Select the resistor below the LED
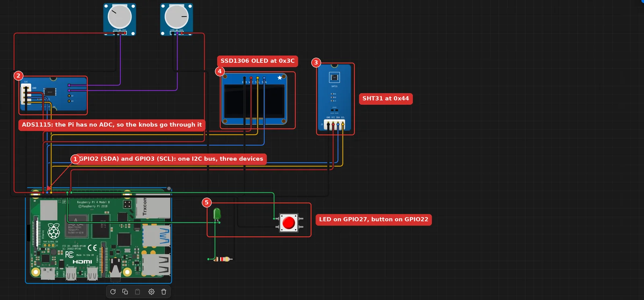644x300 pixels. (222, 259)
